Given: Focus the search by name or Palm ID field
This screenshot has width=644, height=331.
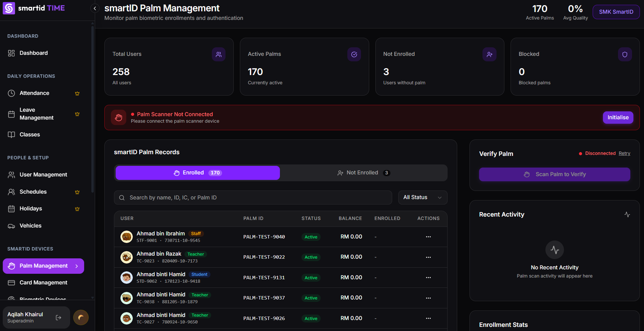Looking at the screenshot, I should coord(253,198).
